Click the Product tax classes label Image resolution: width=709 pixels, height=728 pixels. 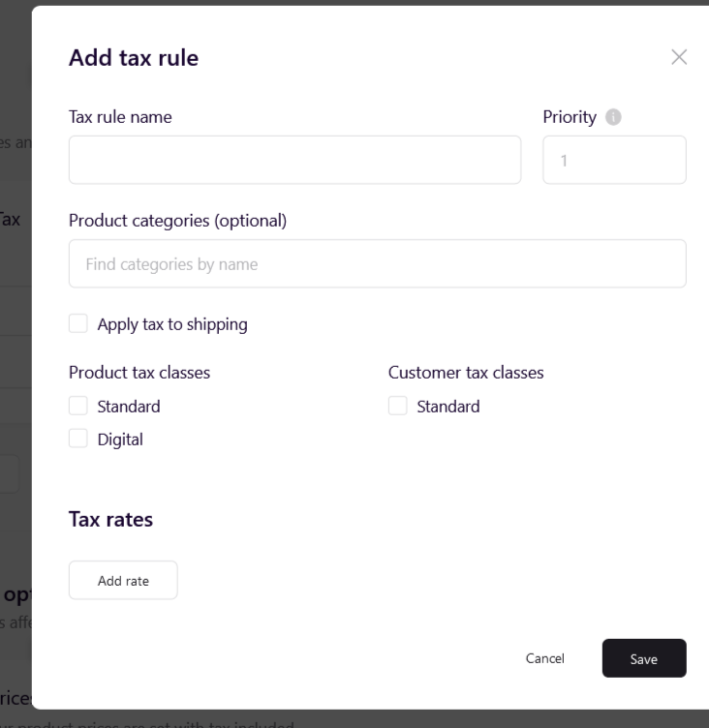coord(139,373)
